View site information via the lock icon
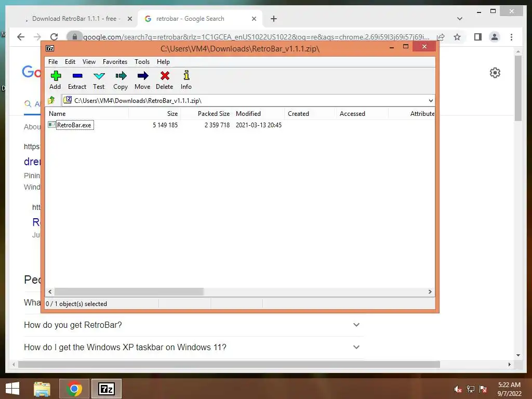Viewport: 532px width, 399px height. pyautogui.click(x=75, y=37)
